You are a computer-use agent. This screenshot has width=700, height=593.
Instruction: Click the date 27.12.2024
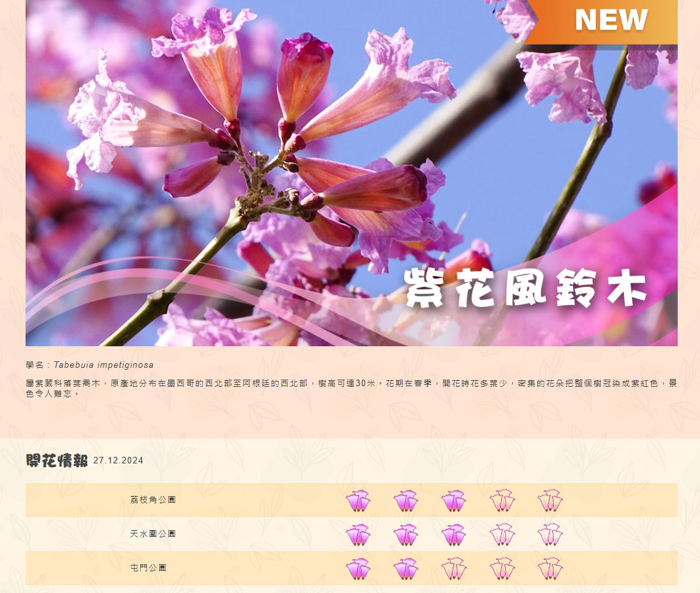point(118,461)
